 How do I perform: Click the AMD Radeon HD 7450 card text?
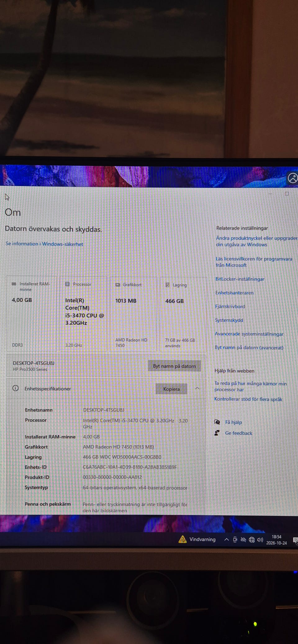pyautogui.click(x=131, y=342)
